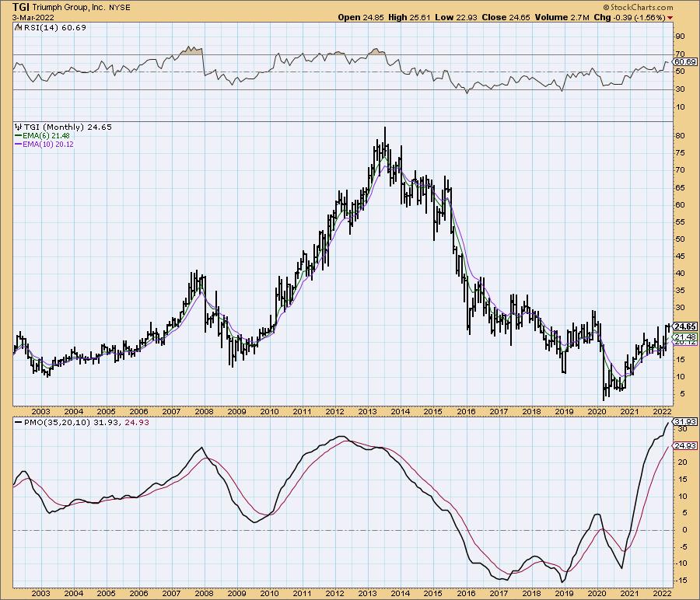The height and width of the screenshot is (600, 700).
Task: Click the Volume 2.7M value
Action: coord(562,17)
